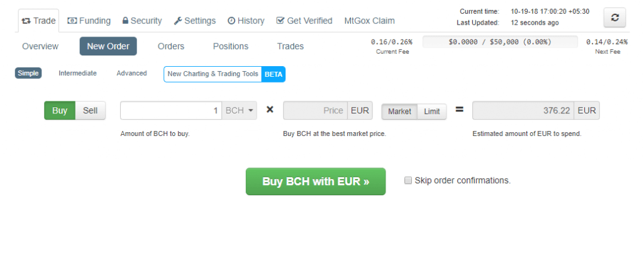Focus the BCH amount input field

(x=171, y=111)
